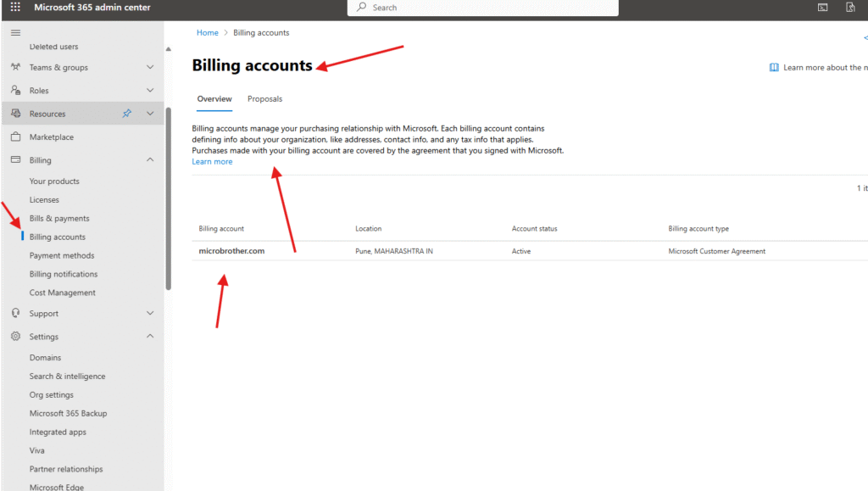Select the Overview tab
This screenshot has height=491, width=868.
click(214, 99)
